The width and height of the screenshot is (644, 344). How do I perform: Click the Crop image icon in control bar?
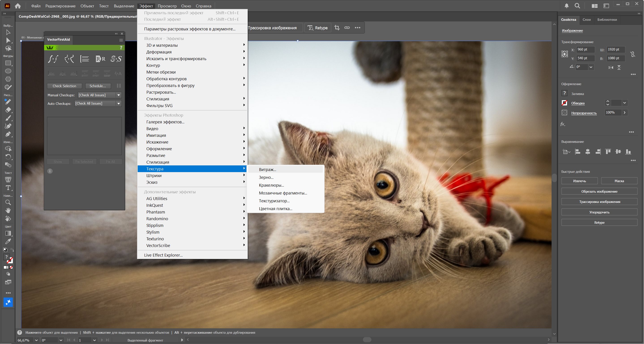pyautogui.click(x=337, y=28)
